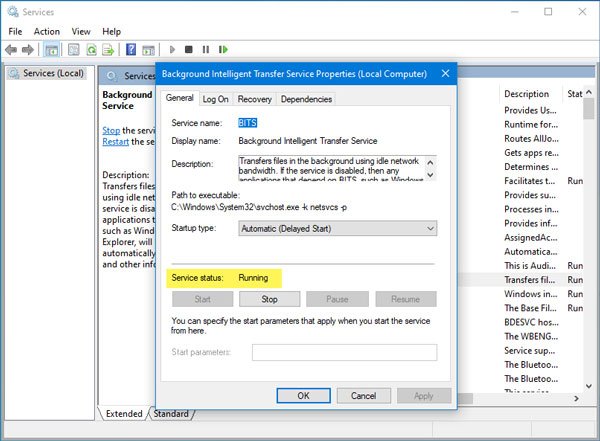600x441 pixels.
Task: Click the Start Service play icon
Action: [171, 49]
